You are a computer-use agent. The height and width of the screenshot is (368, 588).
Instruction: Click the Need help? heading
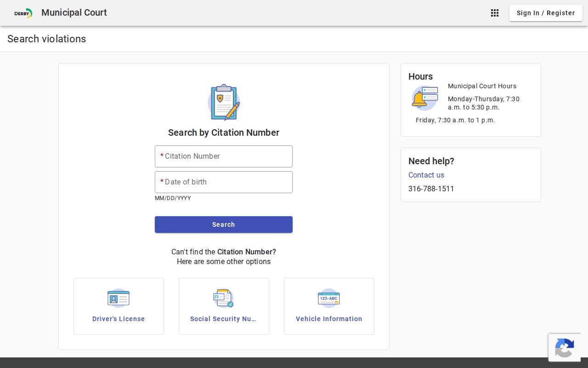pyautogui.click(x=431, y=161)
